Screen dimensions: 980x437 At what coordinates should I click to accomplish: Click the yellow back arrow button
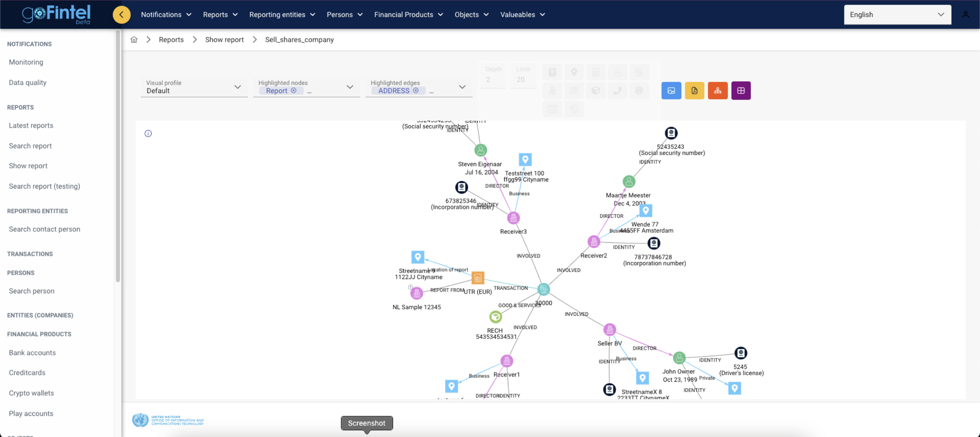pos(121,15)
